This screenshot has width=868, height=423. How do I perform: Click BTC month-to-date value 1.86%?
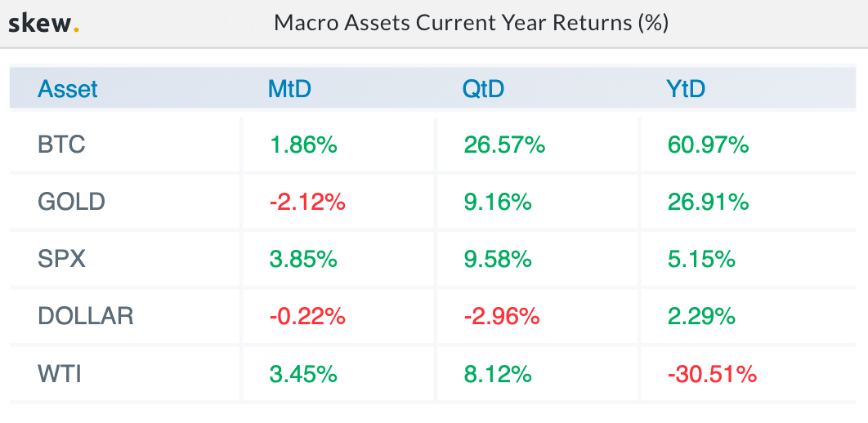303,145
